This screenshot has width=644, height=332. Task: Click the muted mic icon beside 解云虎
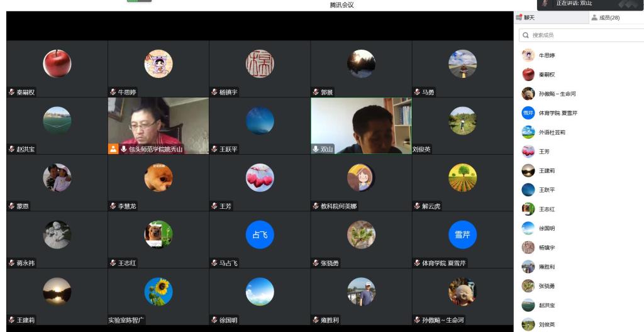(417, 206)
